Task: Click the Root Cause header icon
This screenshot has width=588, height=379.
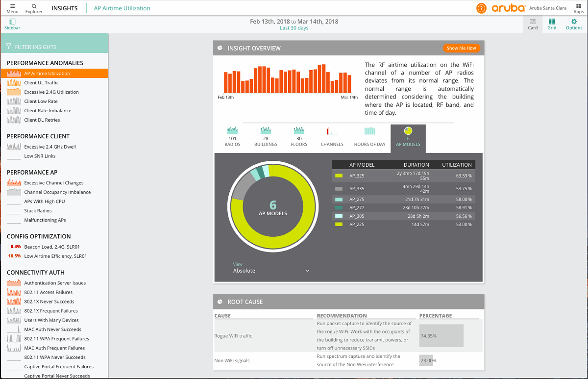Action: click(220, 302)
